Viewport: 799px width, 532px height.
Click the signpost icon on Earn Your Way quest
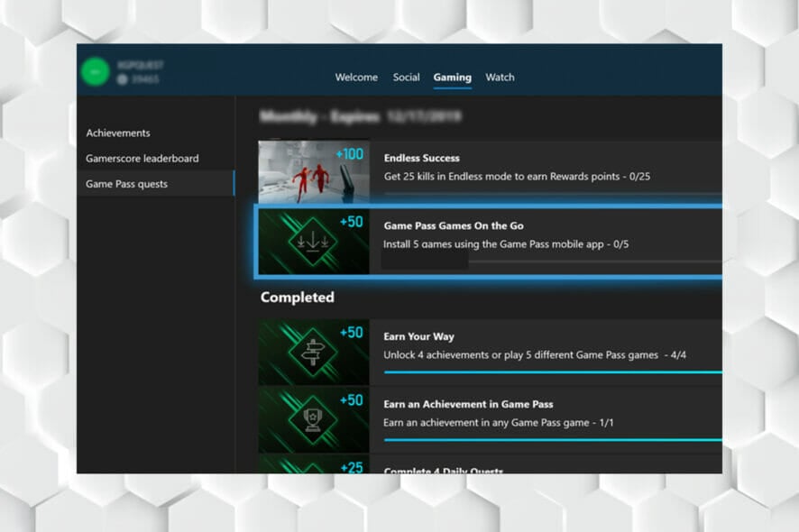pyautogui.click(x=313, y=353)
